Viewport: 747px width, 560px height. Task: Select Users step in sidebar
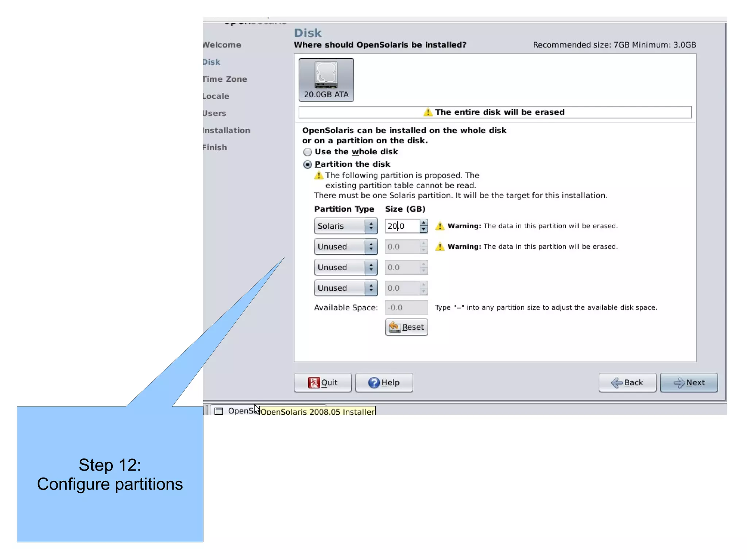pyautogui.click(x=214, y=113)
